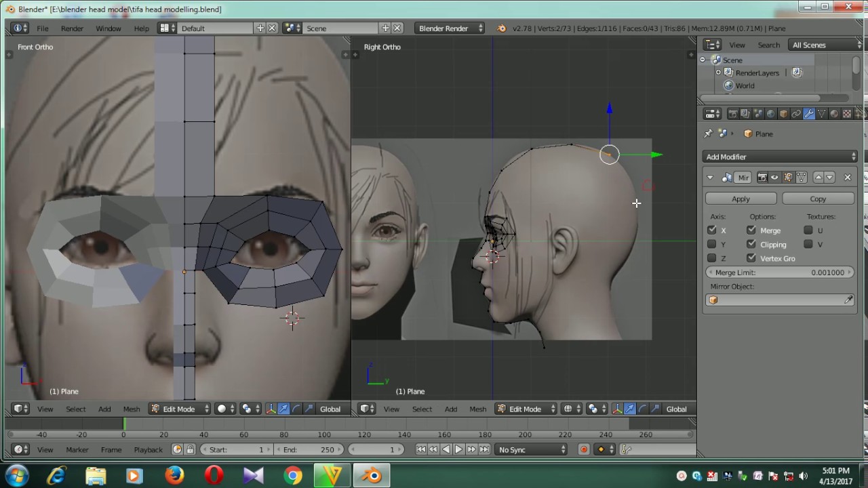Adjust the Merge Limit value field
This screenshot has width=868, height=488.
(x=780, y=272)
